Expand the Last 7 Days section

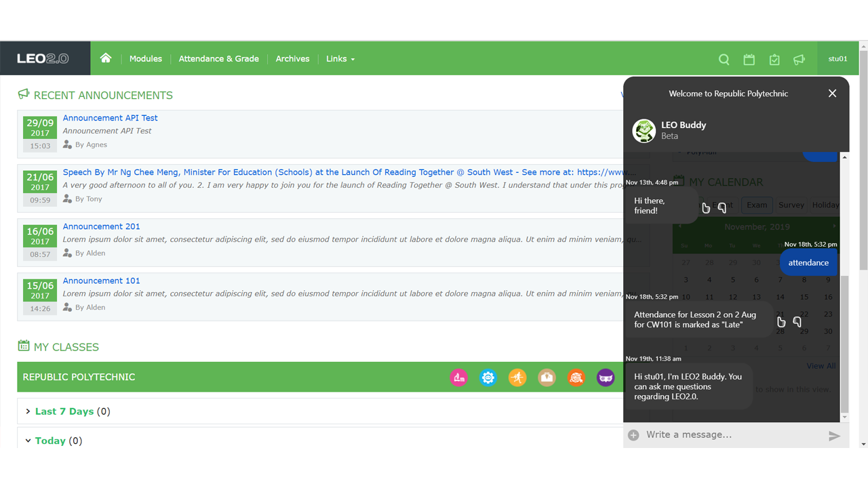[x=64, y=411]
